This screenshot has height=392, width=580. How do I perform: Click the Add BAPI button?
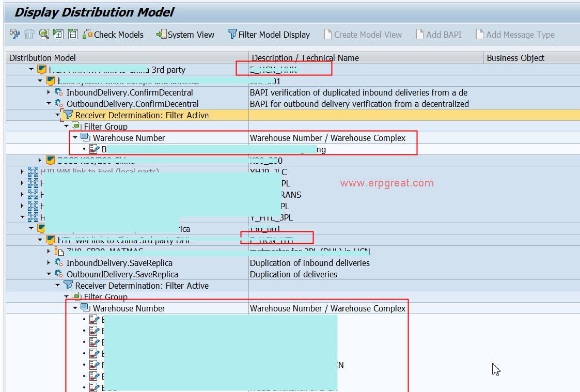coord(438,35)
